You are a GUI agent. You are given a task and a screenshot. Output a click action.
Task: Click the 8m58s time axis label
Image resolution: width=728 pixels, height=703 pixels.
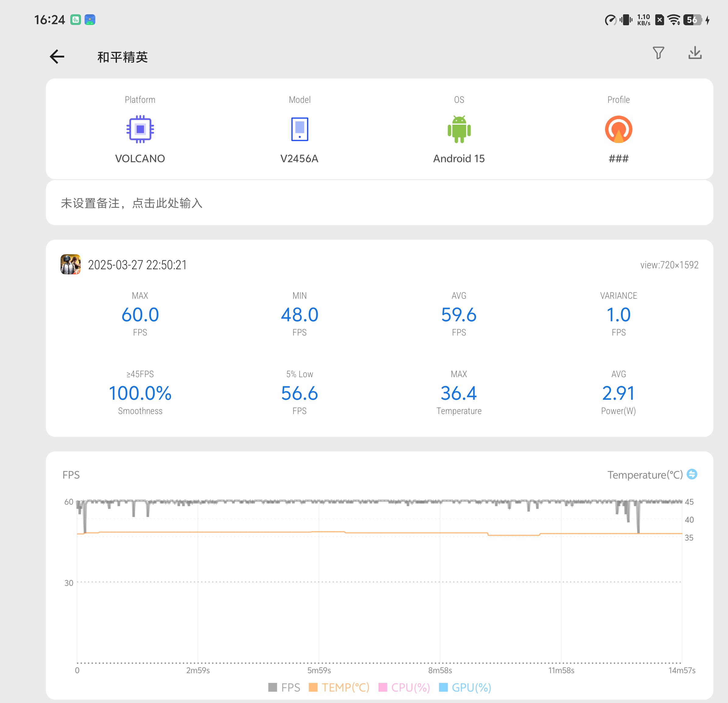440,670
